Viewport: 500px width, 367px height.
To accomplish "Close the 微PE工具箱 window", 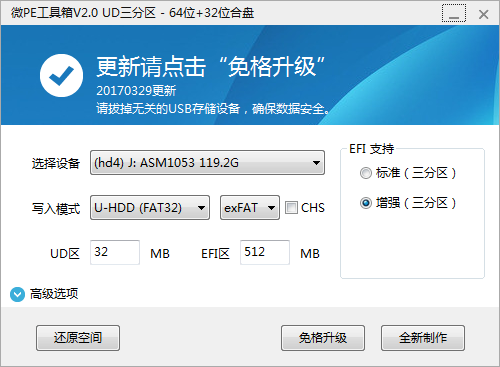I will 483,14.
